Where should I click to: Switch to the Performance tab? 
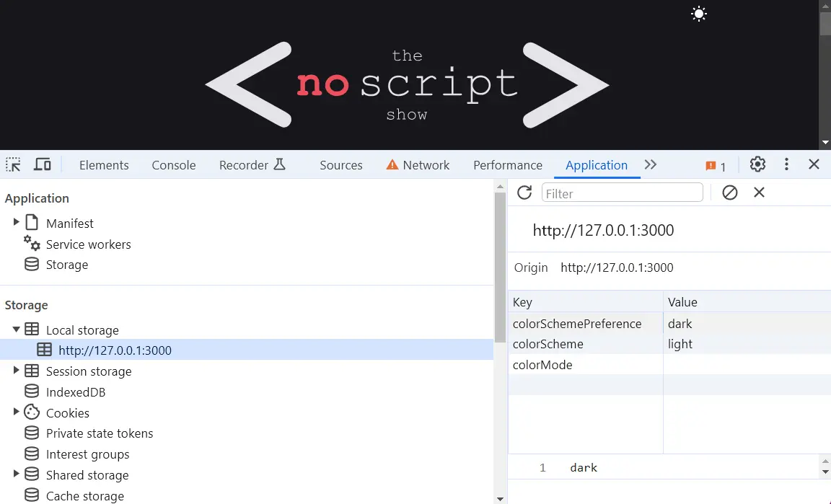pyautogui.click(x=508, y=165)
